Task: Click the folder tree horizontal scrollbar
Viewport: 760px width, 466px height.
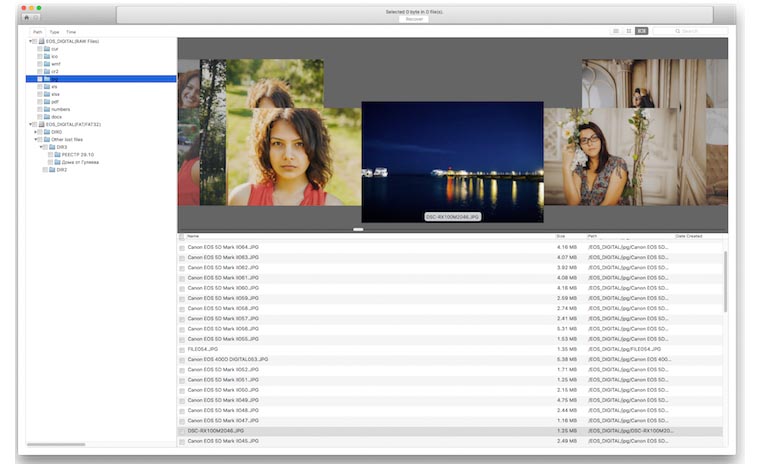Action: pyautogui.click(x=56, y=444)
